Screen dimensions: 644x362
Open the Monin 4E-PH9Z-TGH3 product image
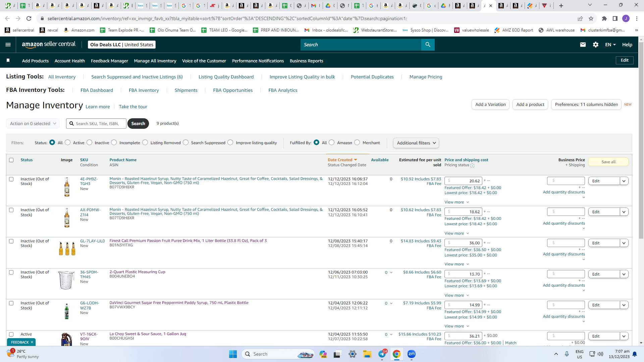tap(67, 187)
